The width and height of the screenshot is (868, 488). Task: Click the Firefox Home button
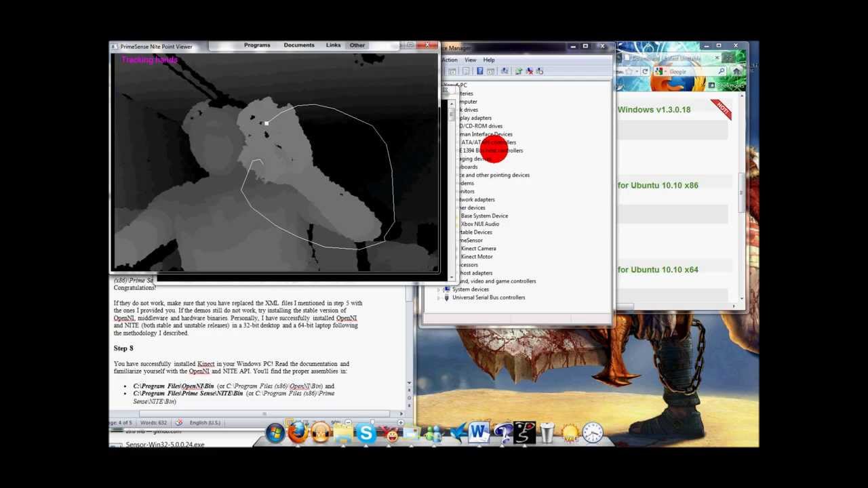pyautogui.click(x=736, y=72)
